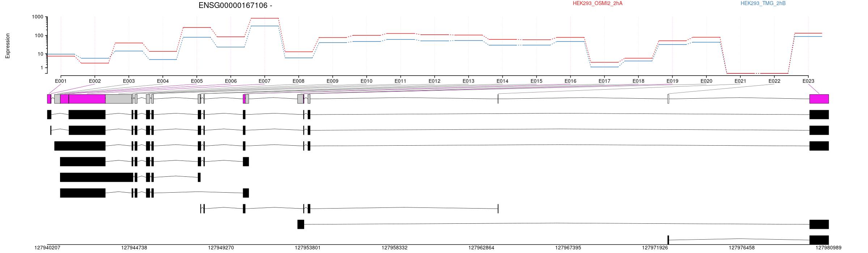This screenshot has width=868, height=253.
Task: Click exon label E019
Action: click(672, 81)
